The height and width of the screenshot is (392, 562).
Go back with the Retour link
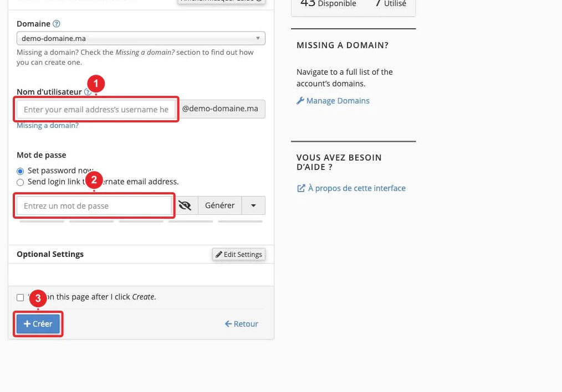(x=241, y=324)
